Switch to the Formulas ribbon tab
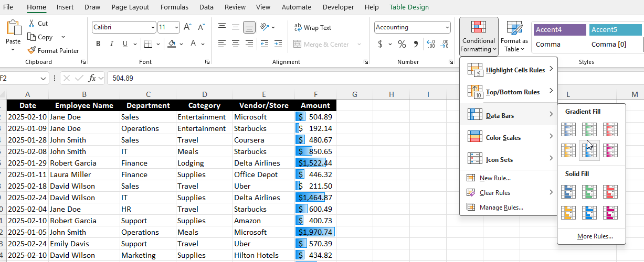The width and height of the screenshot is (644, 262). coord(174,7)
